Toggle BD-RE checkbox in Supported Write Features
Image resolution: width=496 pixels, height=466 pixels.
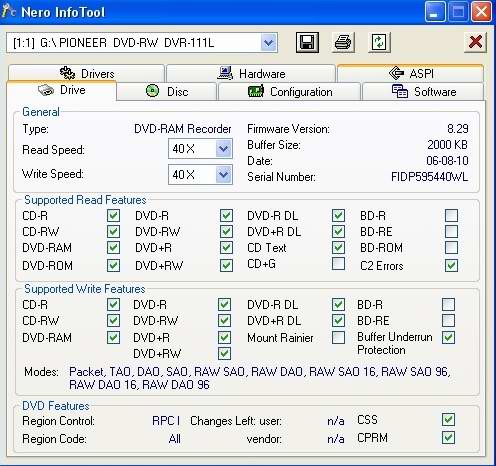[x=448, y=320]
